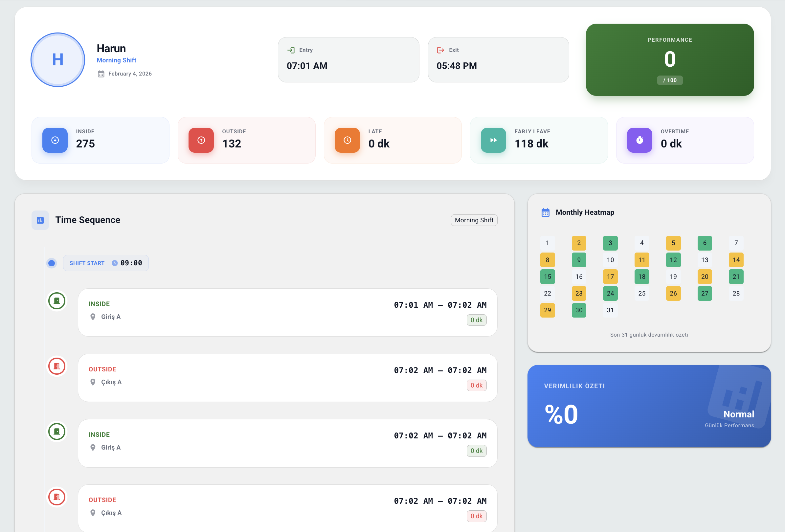Click the blue Shift Start timeline dot
This screenshot has height=532, width=785.
pyautogui.click(x=52, y=263)
